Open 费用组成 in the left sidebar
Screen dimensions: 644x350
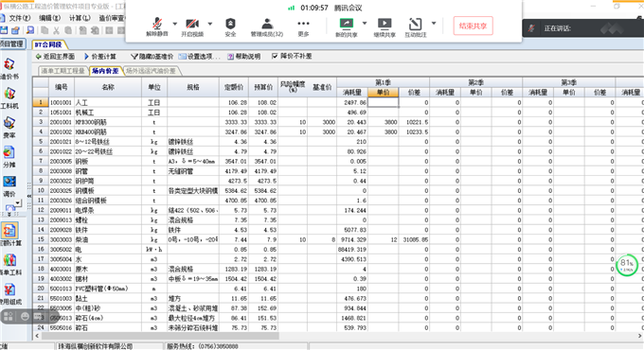(9, 294)
